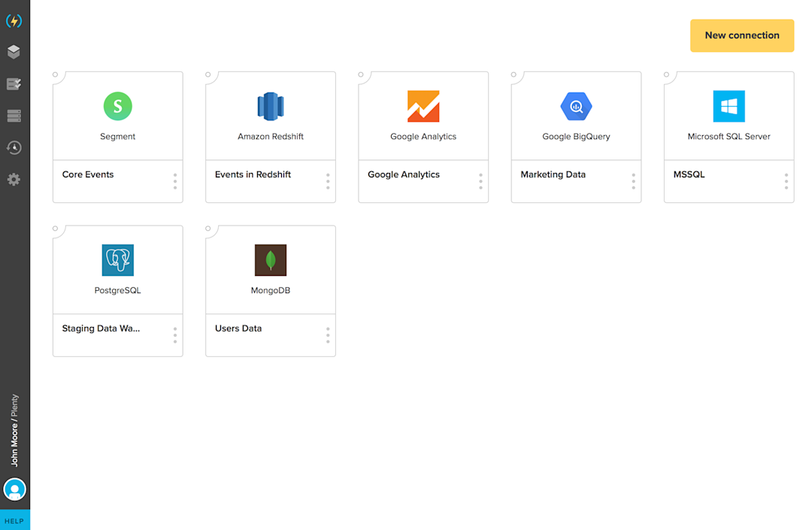Screen dimensions: 812x530
Task: Open the Marketing Data options menu
Action: click(633, 181)
